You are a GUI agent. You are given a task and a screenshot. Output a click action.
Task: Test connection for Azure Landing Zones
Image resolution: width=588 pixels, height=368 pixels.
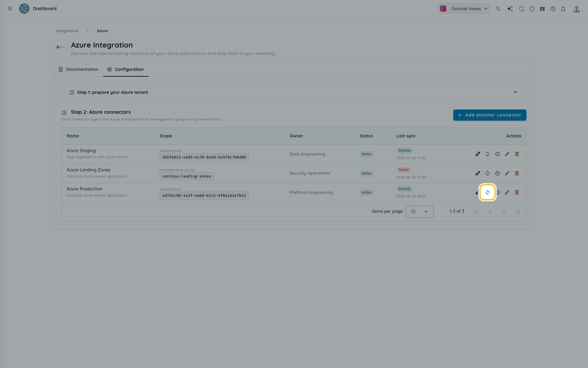coord(478,173)
